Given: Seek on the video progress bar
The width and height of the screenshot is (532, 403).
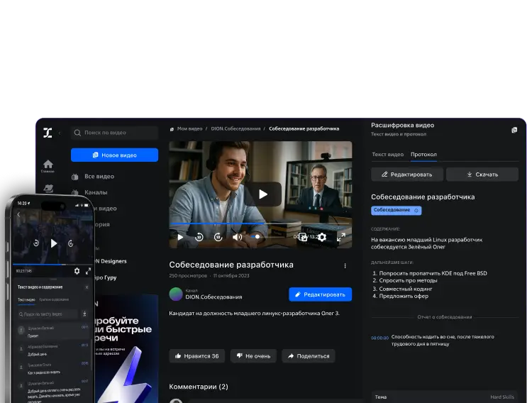Looking at the screenshot, I should click(260, 223).
